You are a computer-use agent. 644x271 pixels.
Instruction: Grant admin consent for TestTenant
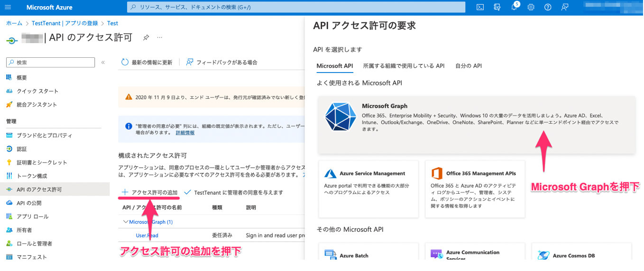coord(233,192)
